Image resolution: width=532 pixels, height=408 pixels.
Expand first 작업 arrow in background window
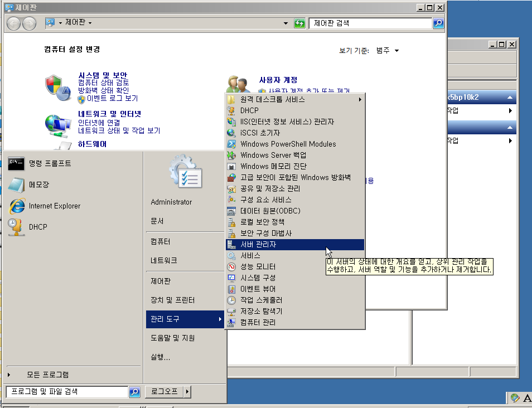(510, 110)
